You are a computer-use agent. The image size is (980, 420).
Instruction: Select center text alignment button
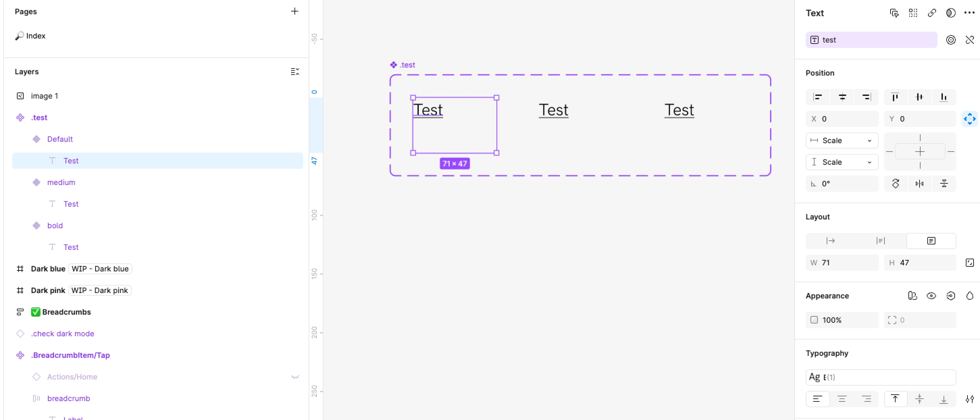click(842, 399)
